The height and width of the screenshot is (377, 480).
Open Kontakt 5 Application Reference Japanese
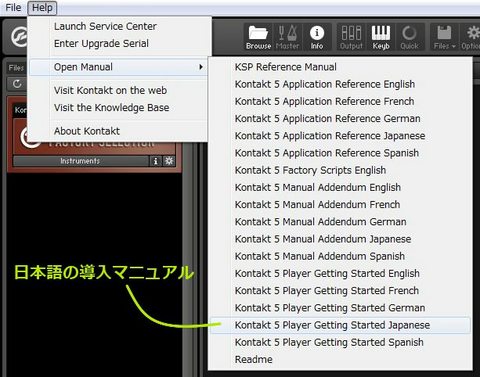pyautogui.click(x=340, y=136)
